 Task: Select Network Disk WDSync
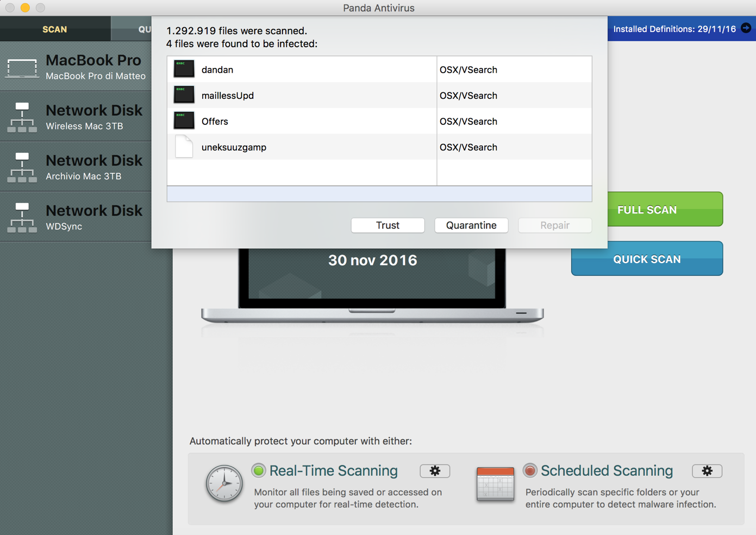click(76, 217)
